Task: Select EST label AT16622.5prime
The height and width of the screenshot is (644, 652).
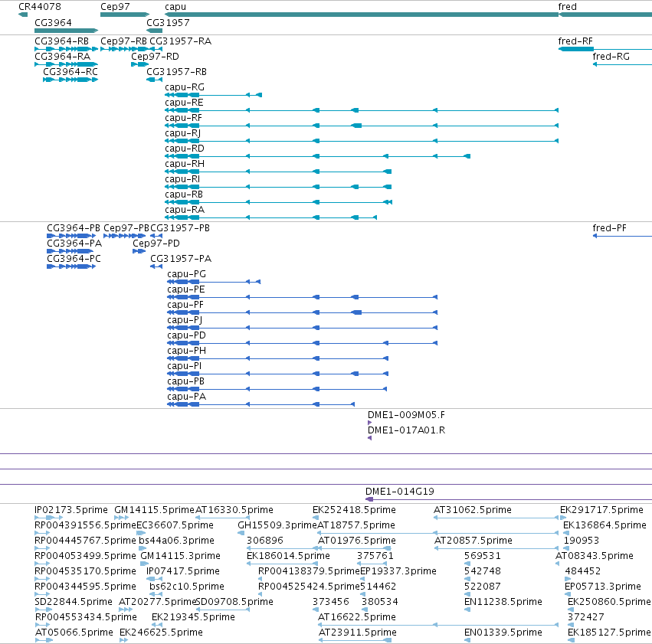Action: tap(357, 617)
